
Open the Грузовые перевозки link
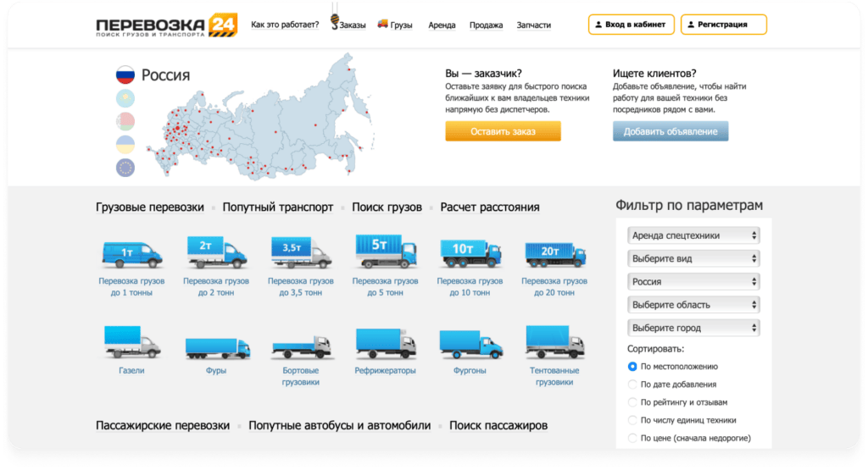point(150,207)
